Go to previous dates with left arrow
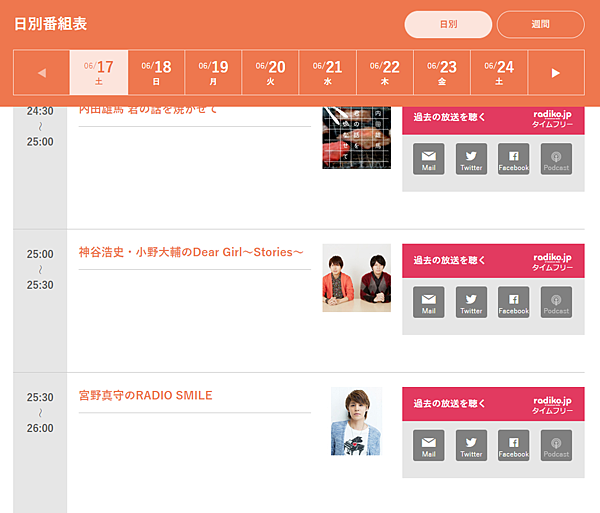This screenshot has height=513, width=600. click(42, 72)
